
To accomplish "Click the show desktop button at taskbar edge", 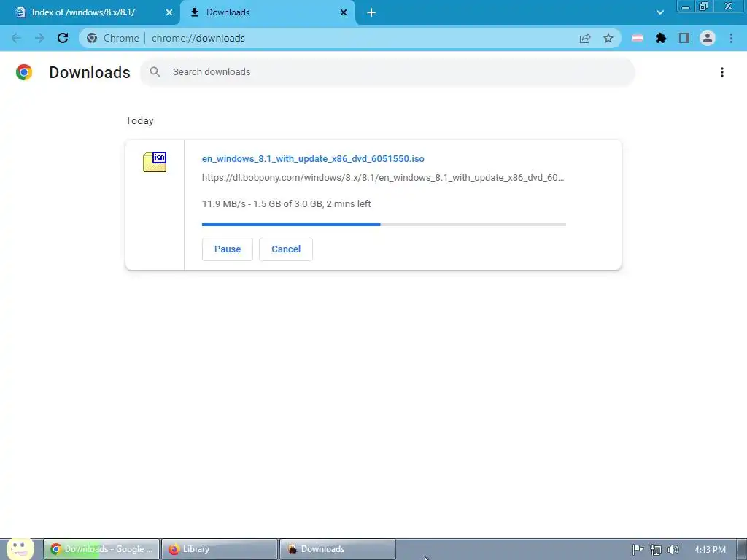I will (741, 550).
